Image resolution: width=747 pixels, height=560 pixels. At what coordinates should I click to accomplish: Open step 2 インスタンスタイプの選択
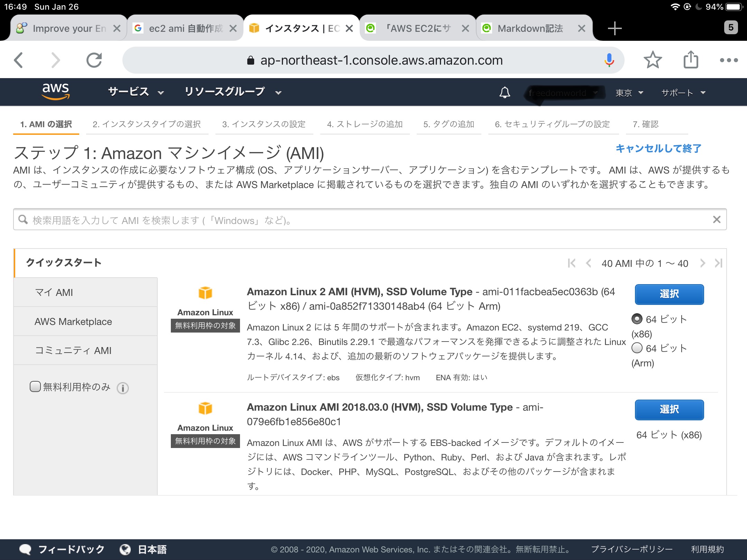147,124
